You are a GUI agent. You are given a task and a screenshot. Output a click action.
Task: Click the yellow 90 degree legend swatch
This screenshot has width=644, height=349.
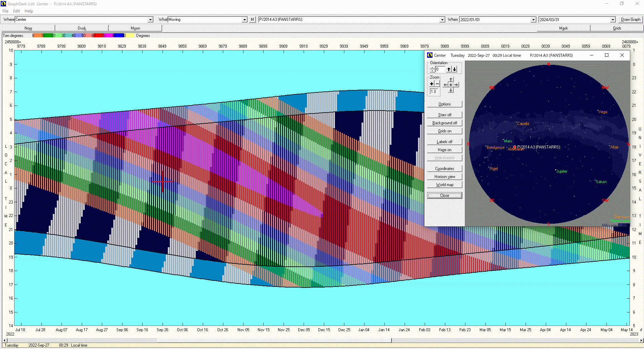[129, 35]
